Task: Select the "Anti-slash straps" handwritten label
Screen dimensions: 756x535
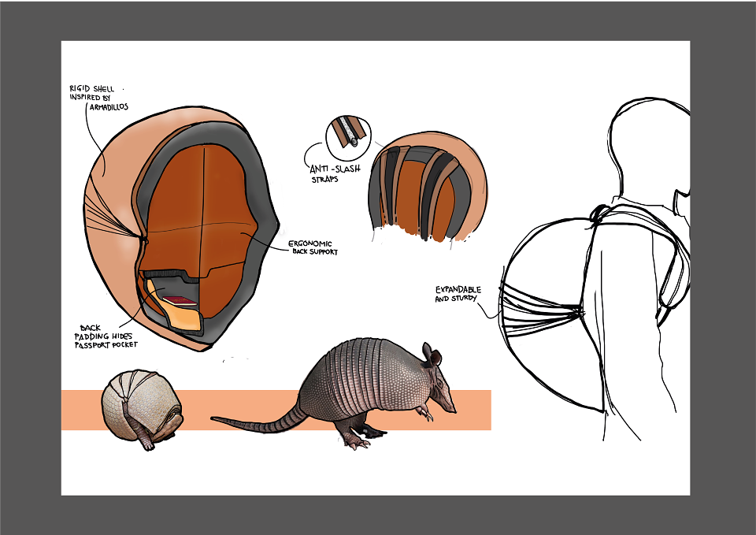Action: coord(334,173)
